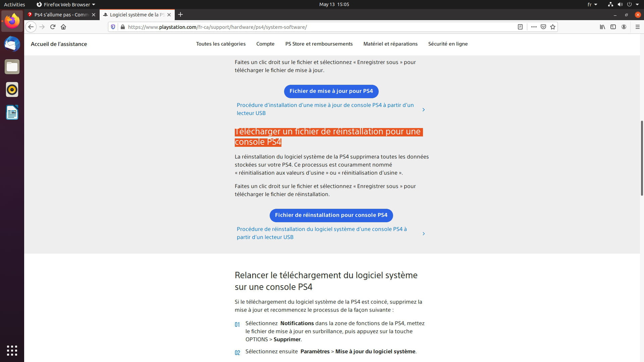This screenshot has height=362, width=644.
Task: Open page actions three-dot menu
Action: click(534, 27)
